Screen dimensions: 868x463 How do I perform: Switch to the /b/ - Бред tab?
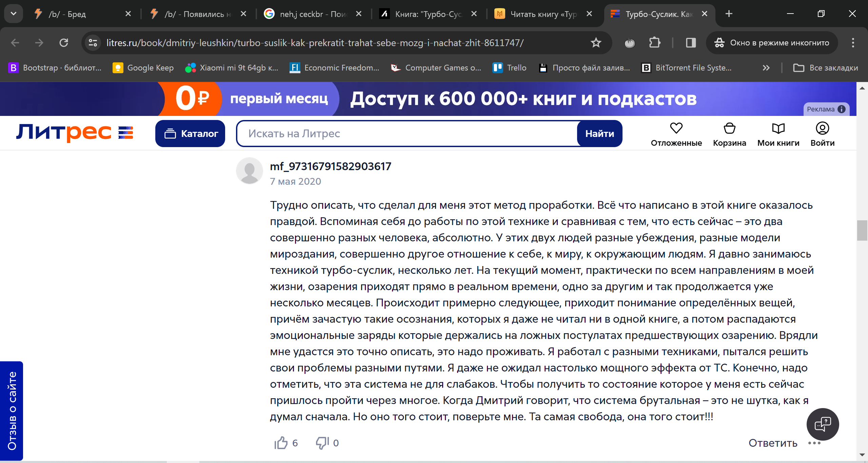click(68, 14)
